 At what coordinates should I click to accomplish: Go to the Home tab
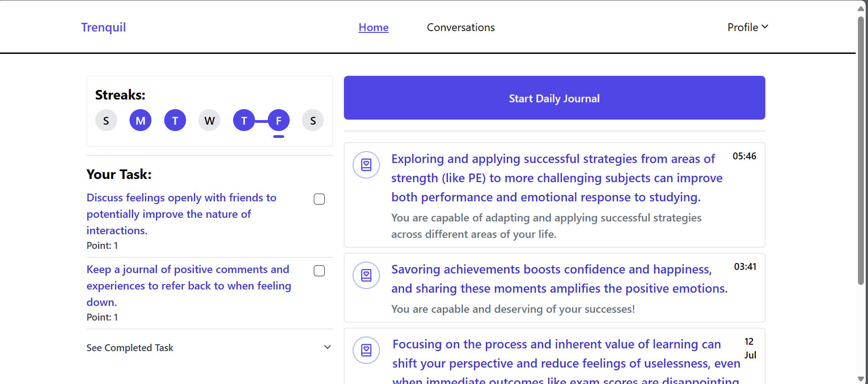(374, 27)
